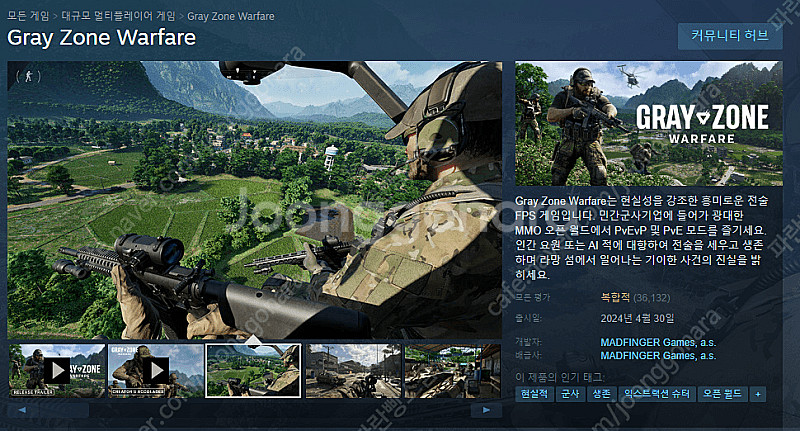800x431 pixels.
Task: Click the Gray Zone Warfare breadcrumb link
Action: [x=231, y=16]
